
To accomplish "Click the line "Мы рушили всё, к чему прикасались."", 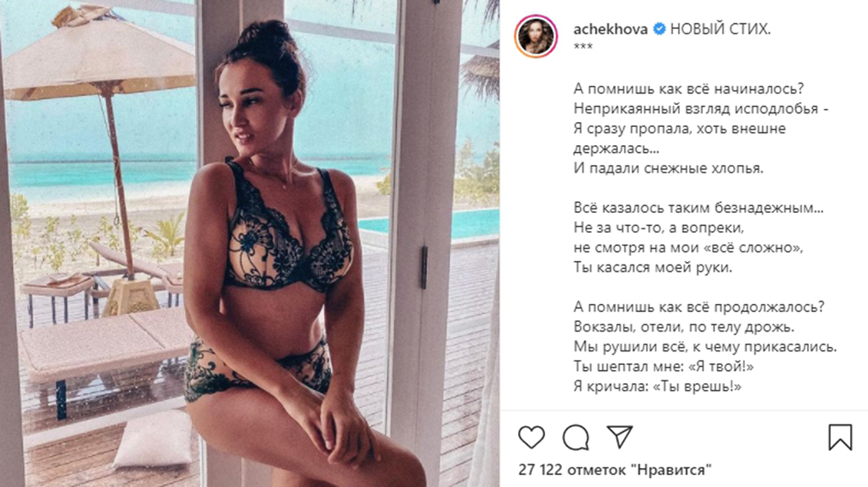I will tap(706, 347).
